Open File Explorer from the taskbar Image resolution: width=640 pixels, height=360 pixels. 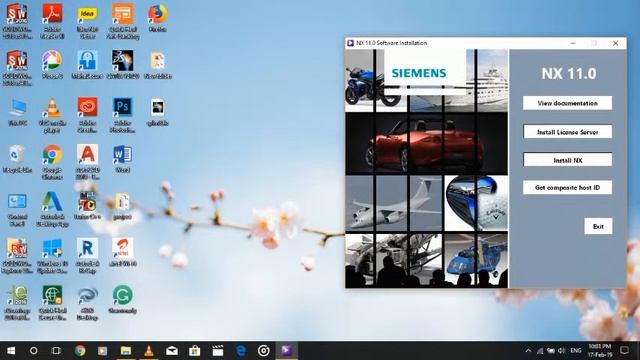(x=125, y=351)
